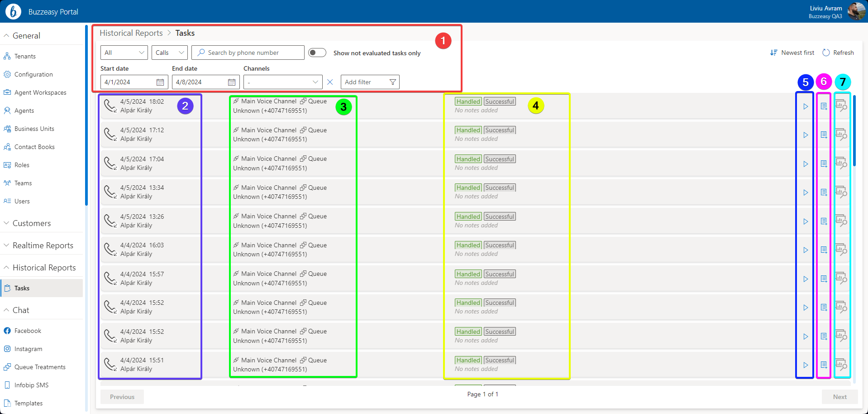Open the Calls type dropdown
This screenshot has height=414, width=868.
click(169, 53)
